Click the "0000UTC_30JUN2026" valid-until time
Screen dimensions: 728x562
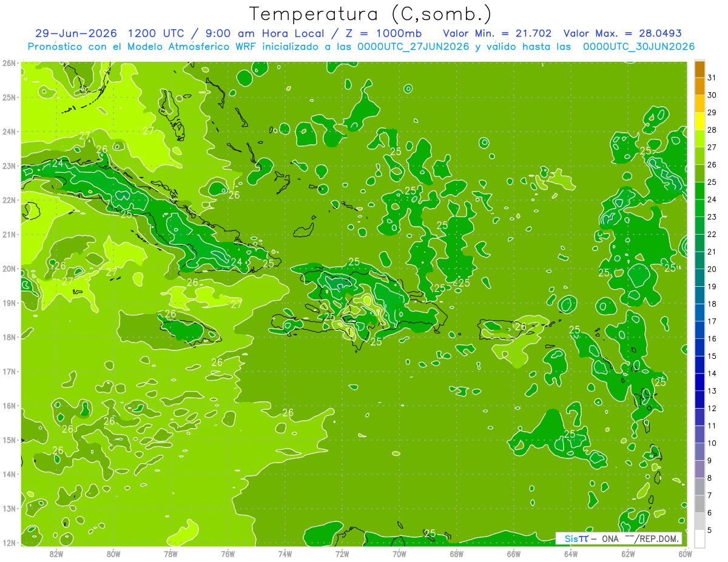point(639,47)
